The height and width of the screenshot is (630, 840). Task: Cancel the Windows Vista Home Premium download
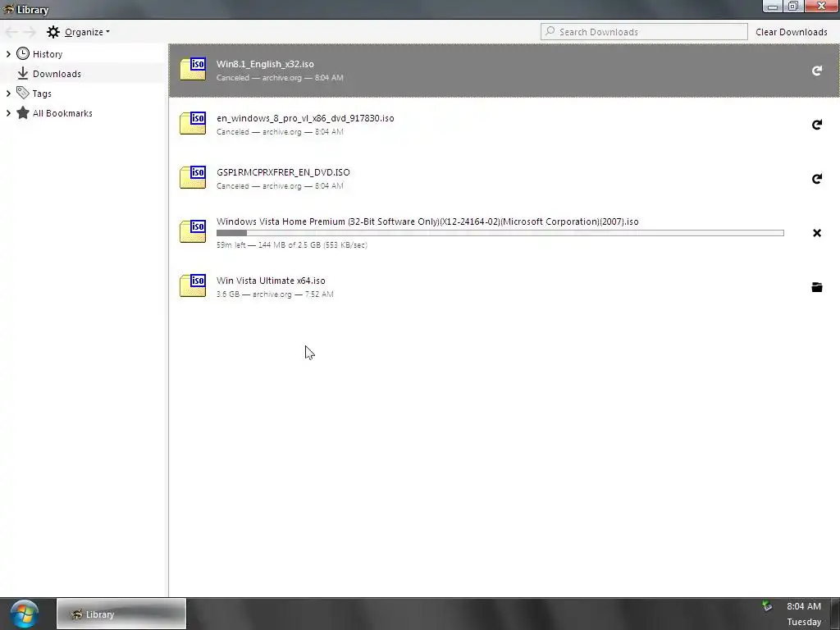click(816, 233)
